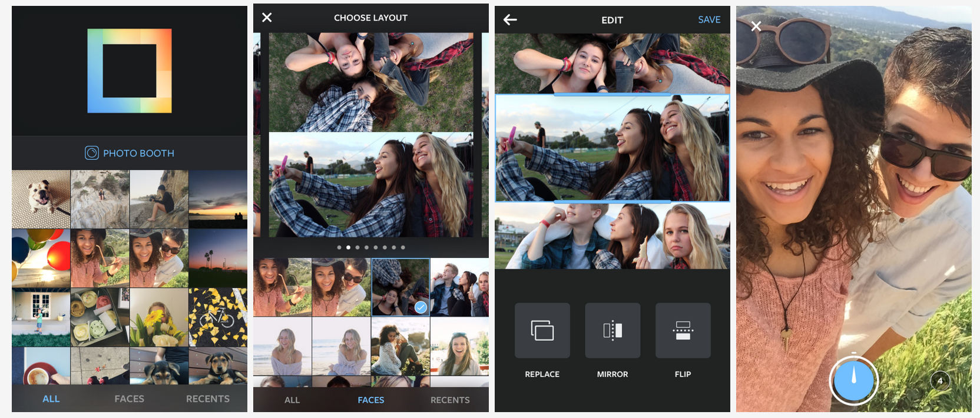
Task: Select the colorful balloons photo thumbnail
Action: (x=41, y=258)
